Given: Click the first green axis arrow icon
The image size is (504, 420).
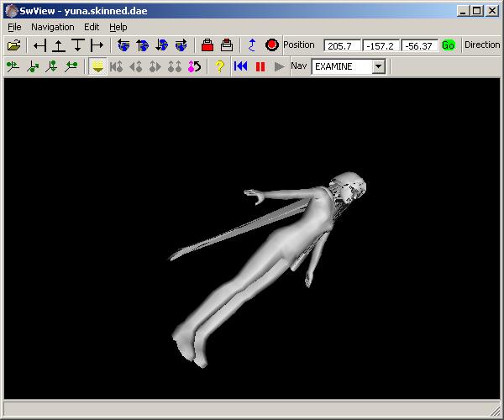Looking at the screenshot, I should [x=13, y=66].
